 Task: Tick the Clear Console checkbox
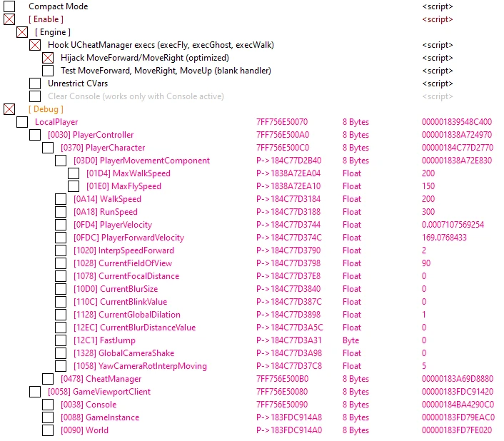click(x=35, y=96)
